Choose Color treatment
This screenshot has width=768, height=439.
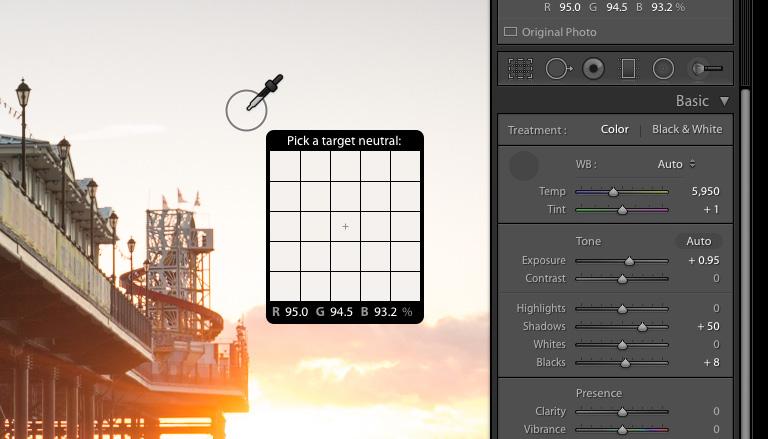[615, 129]
